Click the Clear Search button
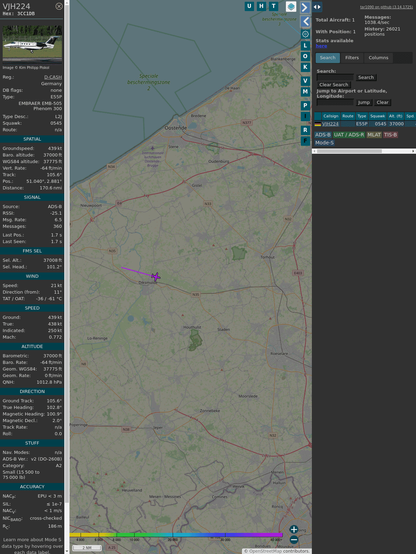Image resolution: width=416 pixels, height=554 pixels. [x=334, y=85]
